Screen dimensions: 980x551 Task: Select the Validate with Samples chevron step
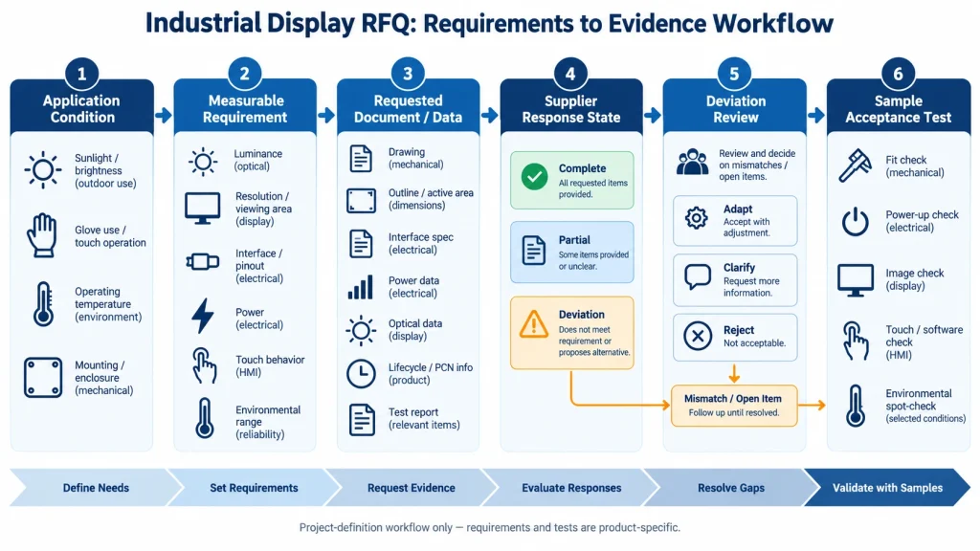click(x=887, y=487)
